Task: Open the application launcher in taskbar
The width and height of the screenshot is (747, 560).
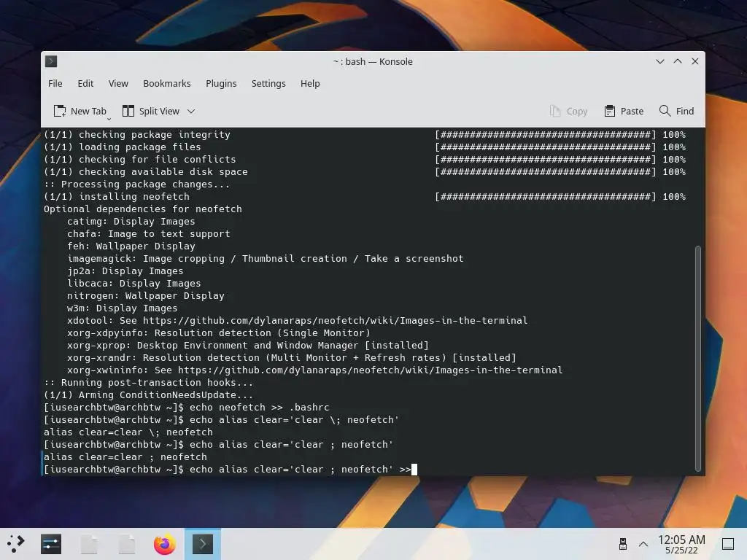Action: (15, 544)
